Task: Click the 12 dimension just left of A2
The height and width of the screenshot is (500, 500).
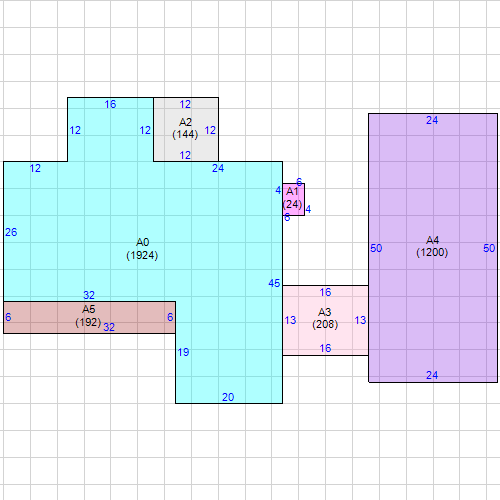Action: point(145,130)
